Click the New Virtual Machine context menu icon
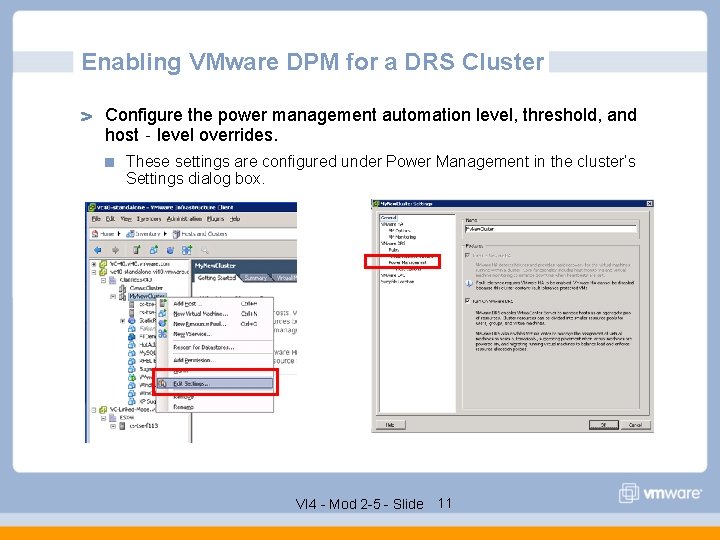Image resolution: width=720 pixels, height=540 pixels. coord(163,314)
